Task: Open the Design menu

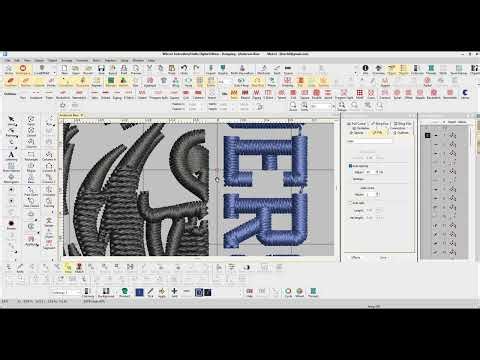Action: [x=39, y=60]
